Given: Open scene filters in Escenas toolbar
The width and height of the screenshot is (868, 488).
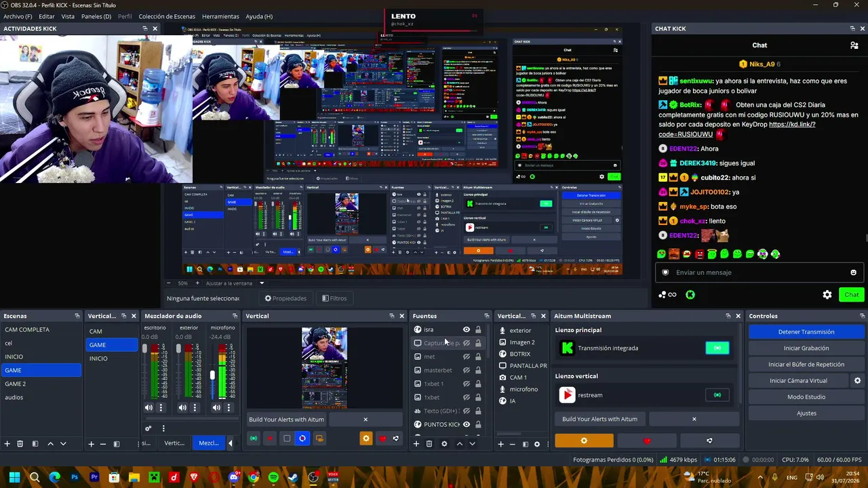Looking at the screenshot, I should click(35, 444).
